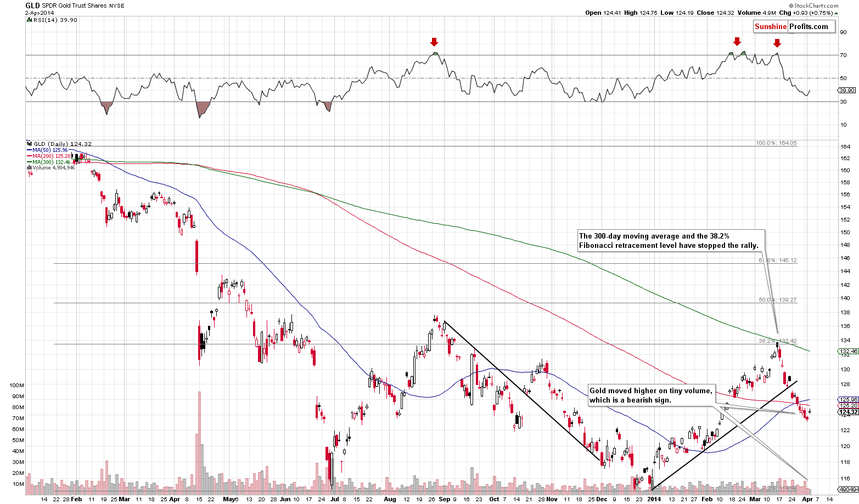Click the Dec label on the date axis
859x504 pixels.
click(602, 500)
